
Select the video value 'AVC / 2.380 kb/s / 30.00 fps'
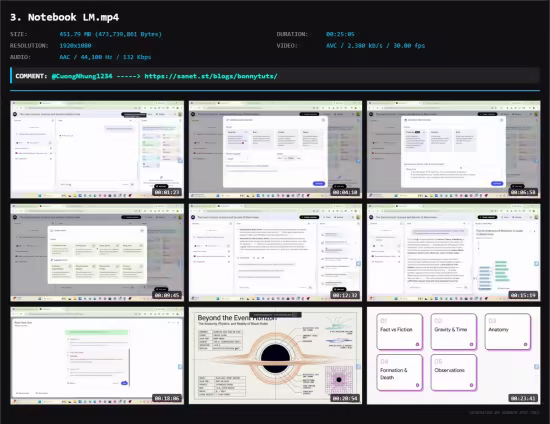375,46
